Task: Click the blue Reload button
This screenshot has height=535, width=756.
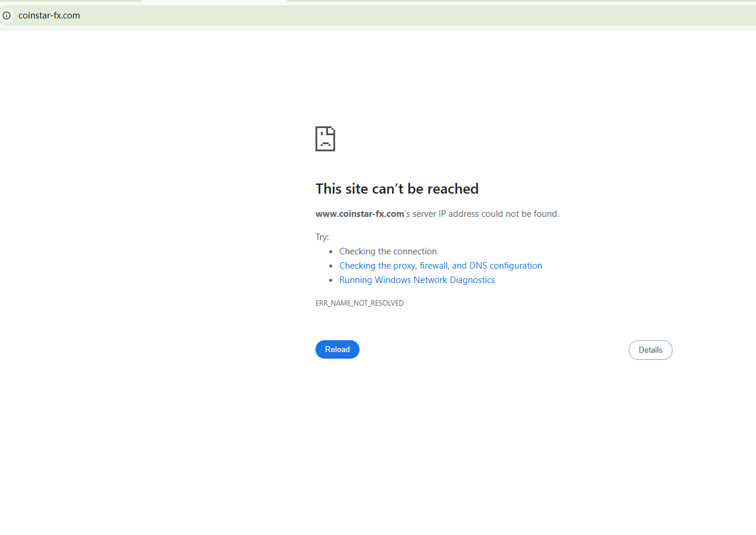Action: [x=338, y=350]
